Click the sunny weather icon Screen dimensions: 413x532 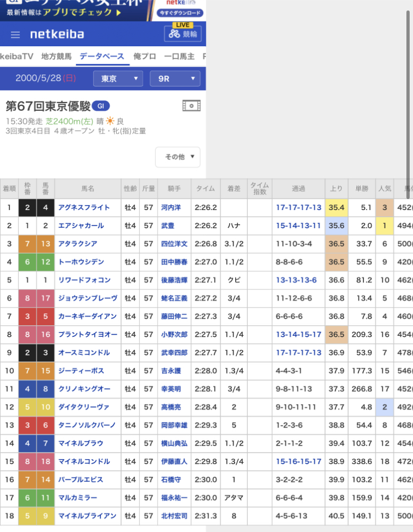(110, 121)
